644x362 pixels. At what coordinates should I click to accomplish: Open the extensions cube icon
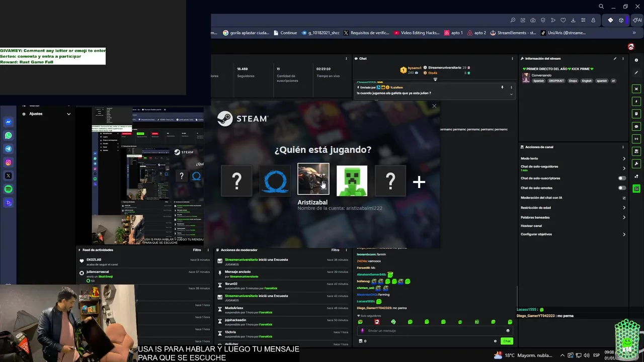(x=621, y=20)
